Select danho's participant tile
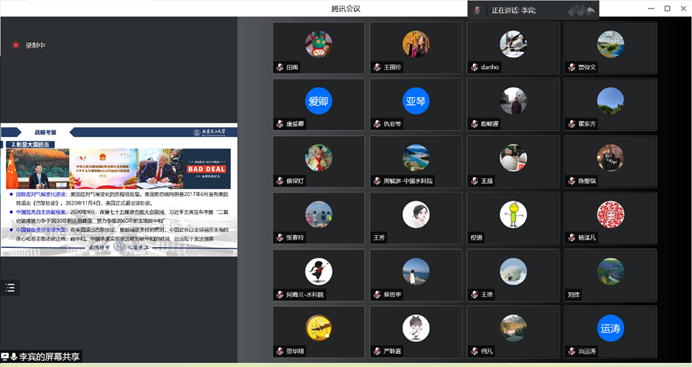692x367 pixels. [x=513, y=48]
